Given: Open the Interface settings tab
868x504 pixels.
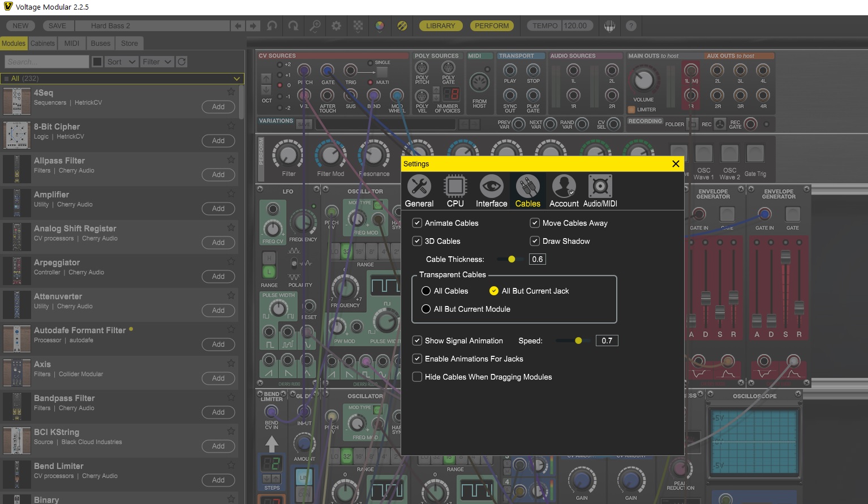Looking at the screenshot, I should [491, 191].
